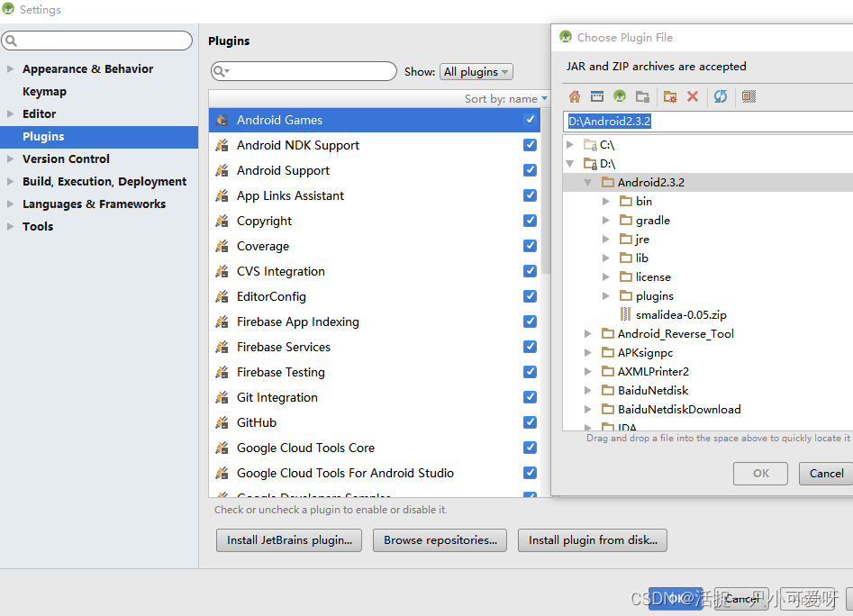Uncheck the Android Games plugin checkbox
Image resolution: width=853 pixels, height=616 pixels.
click(x=530, y=120)
